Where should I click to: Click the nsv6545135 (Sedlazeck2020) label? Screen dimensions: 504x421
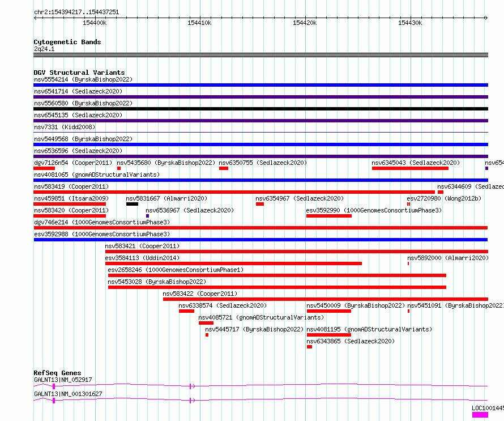click(x=78, y=115)
